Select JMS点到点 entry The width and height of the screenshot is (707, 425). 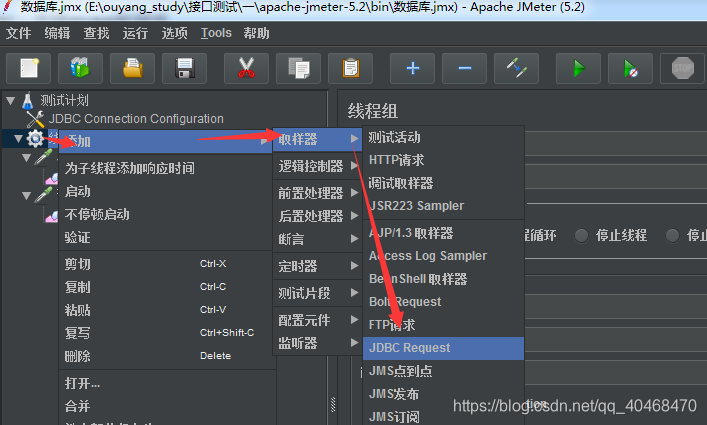tap(444, 371)
